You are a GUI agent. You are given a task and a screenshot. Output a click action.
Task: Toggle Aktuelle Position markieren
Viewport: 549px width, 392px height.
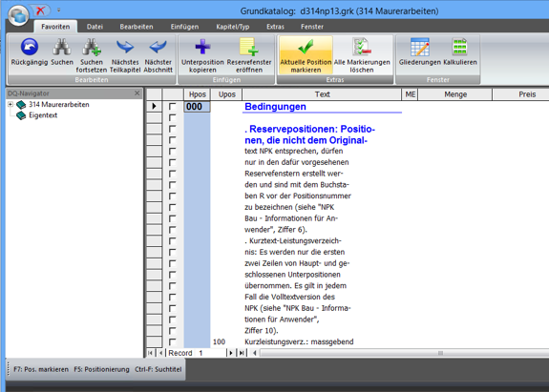pos(306,55)
